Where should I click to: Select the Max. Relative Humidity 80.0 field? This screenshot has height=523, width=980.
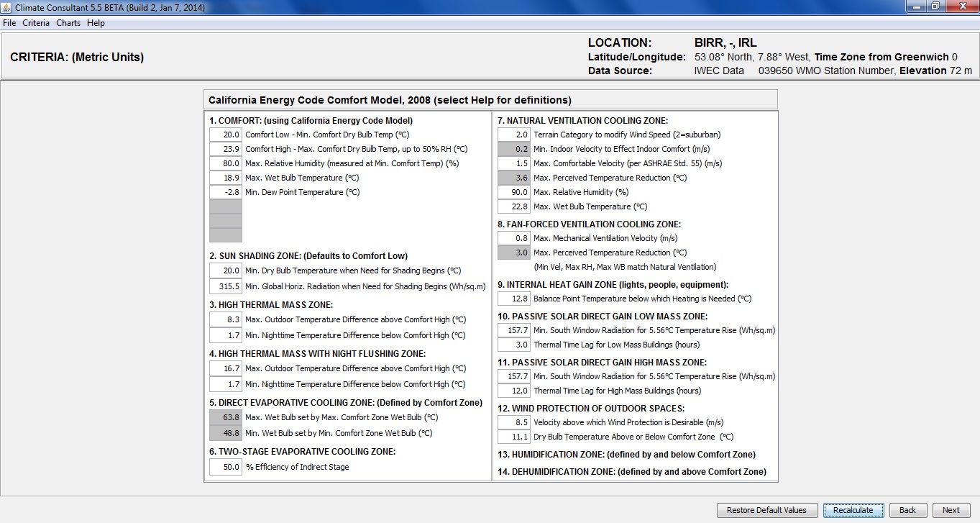(x=226, y=163)
